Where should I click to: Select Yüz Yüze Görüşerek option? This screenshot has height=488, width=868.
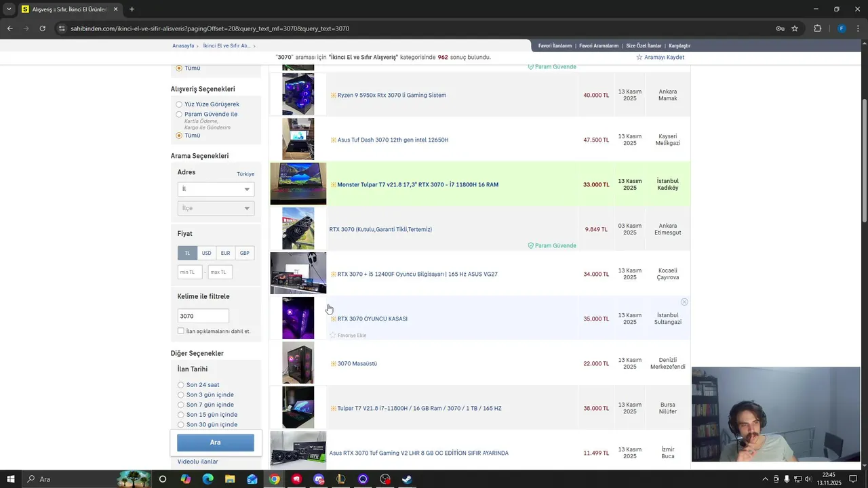point(179,104)
